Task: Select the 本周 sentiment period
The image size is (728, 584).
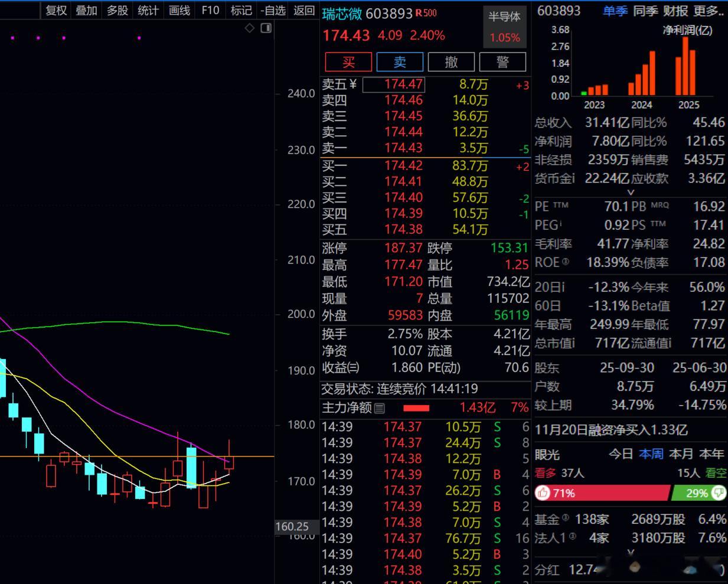Action: pyautogui.click(x=651, y=454)
